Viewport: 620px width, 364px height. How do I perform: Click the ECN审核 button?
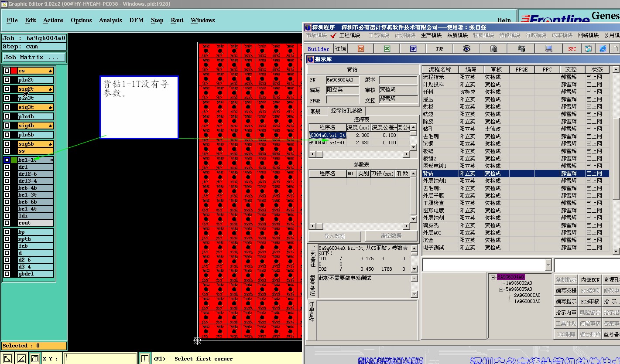590,302
